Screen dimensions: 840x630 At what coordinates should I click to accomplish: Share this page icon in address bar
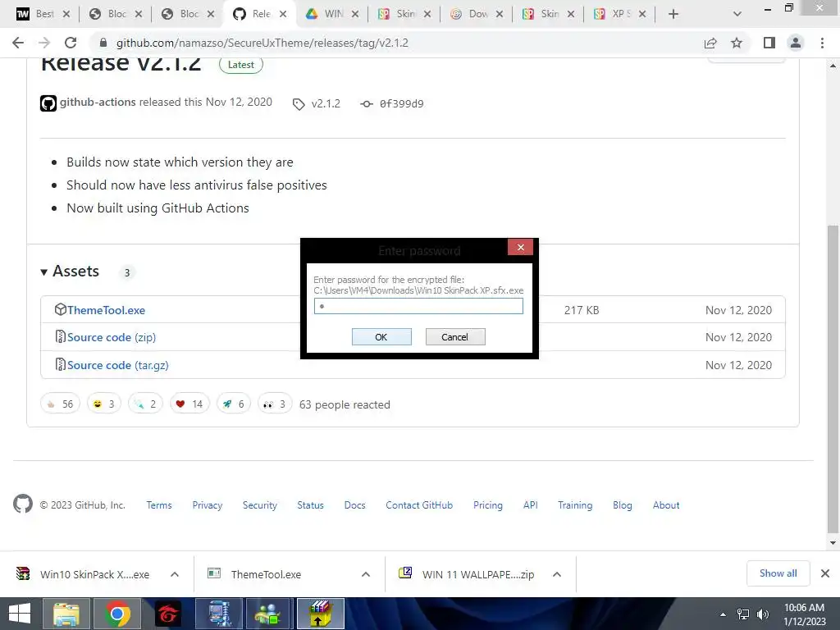(x=710, y=43)
